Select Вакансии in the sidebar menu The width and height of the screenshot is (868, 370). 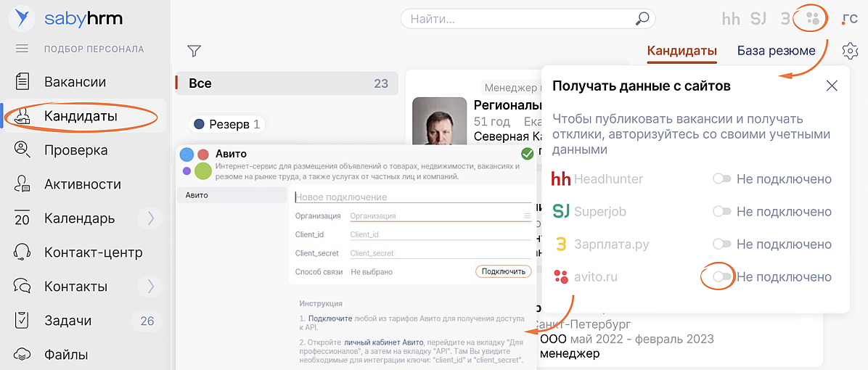click(x=75, y=82)
